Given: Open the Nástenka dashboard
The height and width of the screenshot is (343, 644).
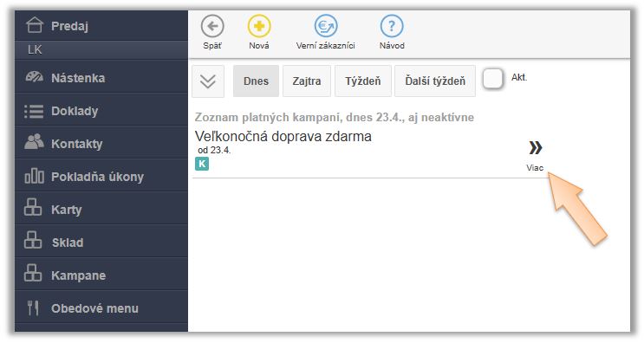Looking at the screenshot, I should click(x=101, y=78).
